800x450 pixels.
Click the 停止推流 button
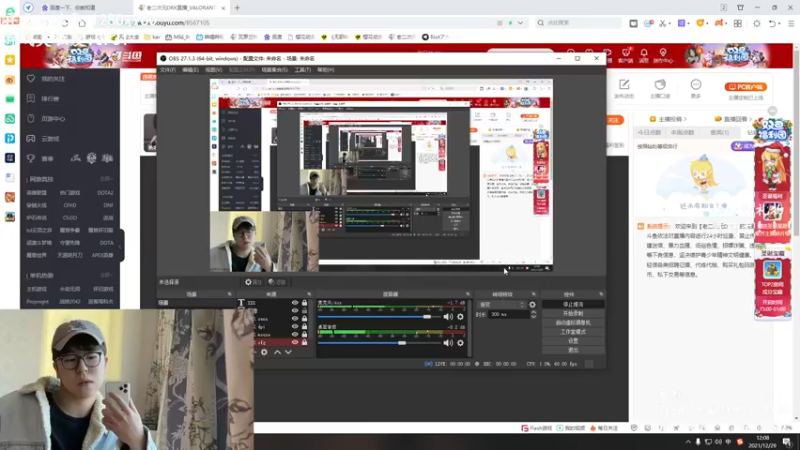[x=573, y=304]
